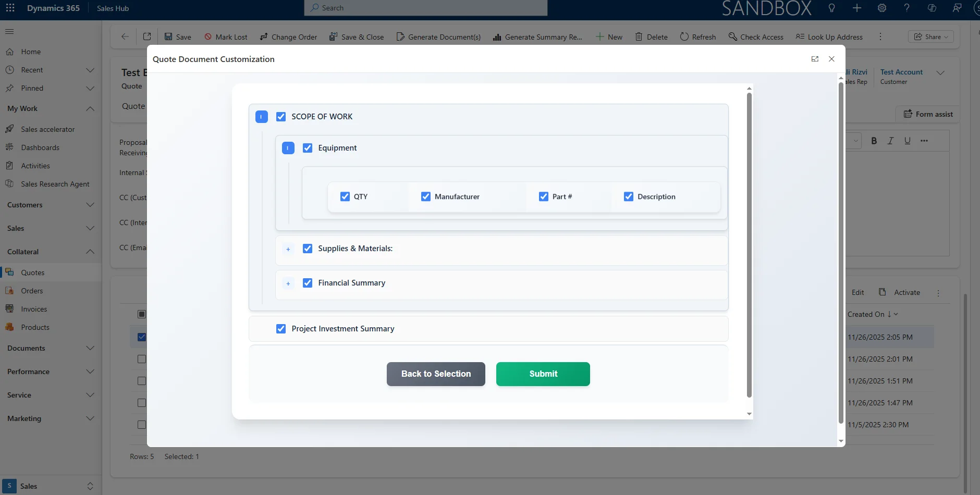Collapse the SCOPE OF WORK section
Viewport: 980px width, 495px height.
pos(262,117)
